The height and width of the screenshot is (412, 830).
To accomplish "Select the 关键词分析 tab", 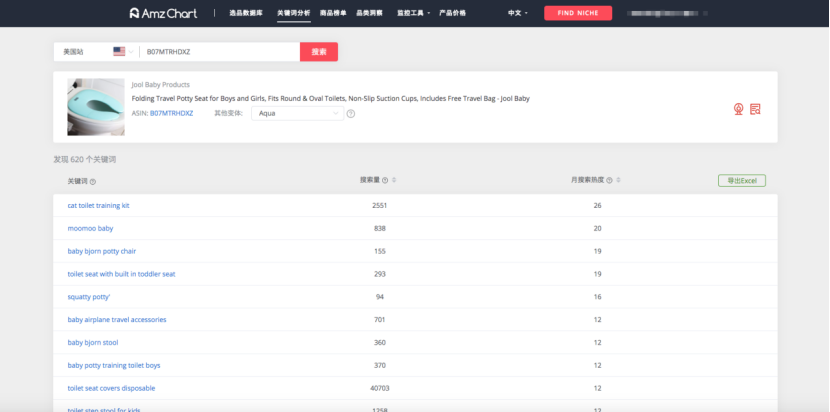I will coord(294,13).
